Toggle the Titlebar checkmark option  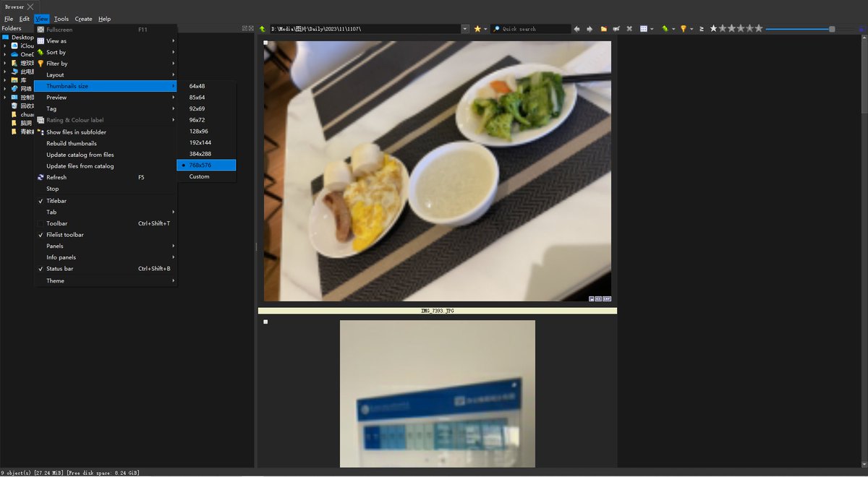(41, 201)
